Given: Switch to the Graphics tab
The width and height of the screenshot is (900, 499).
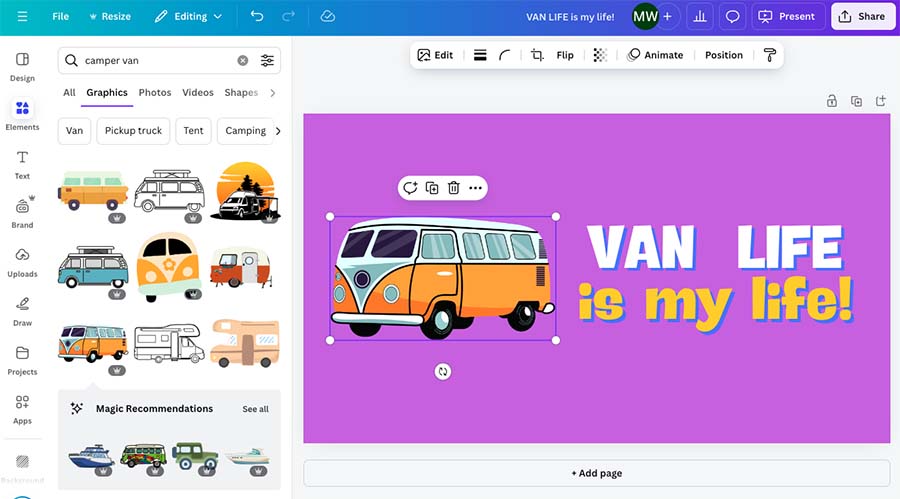Looking at the screenshot, I should click(x=107, y=92).
